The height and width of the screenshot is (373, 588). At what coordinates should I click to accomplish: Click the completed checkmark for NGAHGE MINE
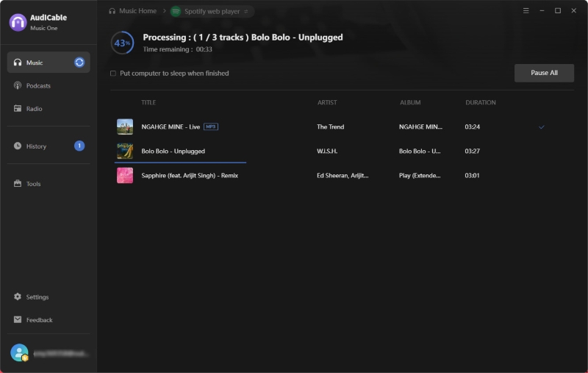[x=542, y=127]
